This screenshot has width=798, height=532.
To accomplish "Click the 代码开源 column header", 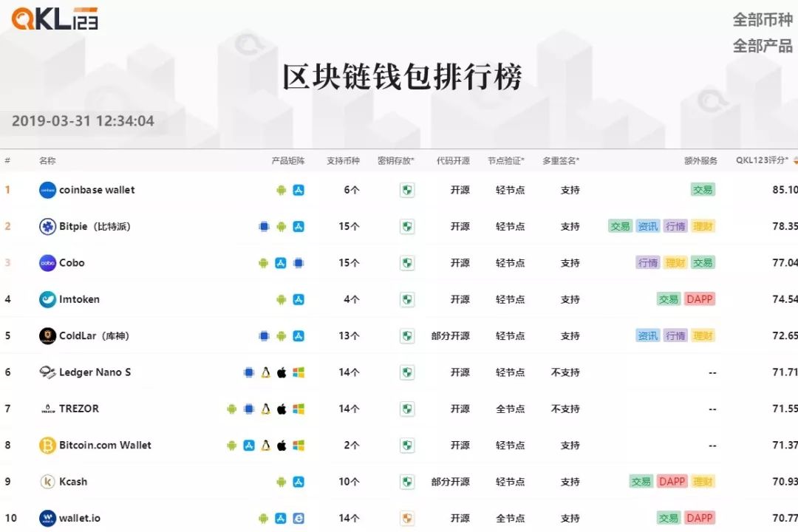I will pyautogui.click(x=453, y=161).
